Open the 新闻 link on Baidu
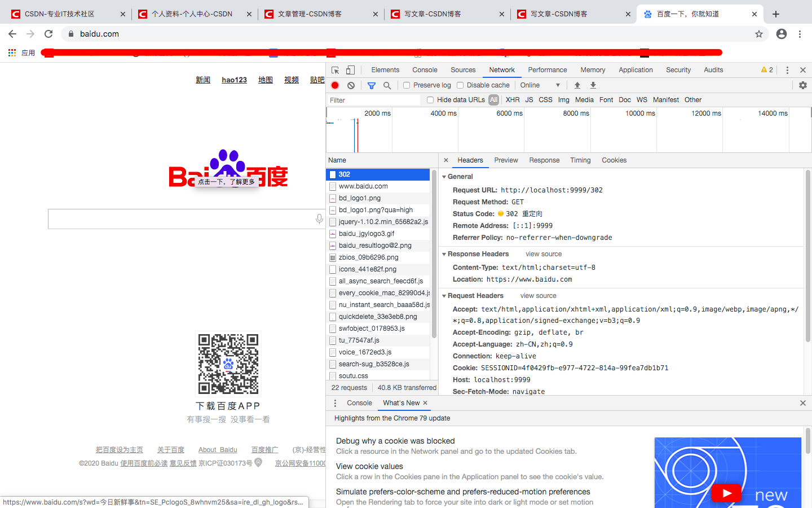The image size is (812, 508). pos(203,80)
